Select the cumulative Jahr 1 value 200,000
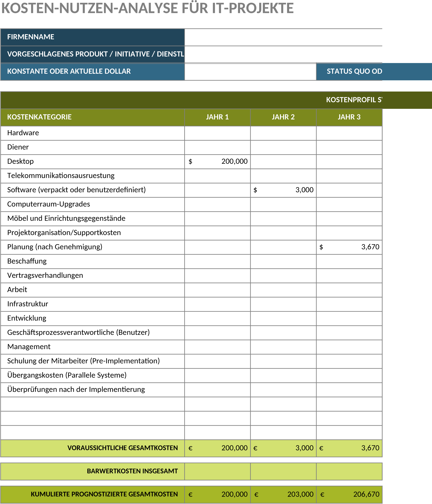The height and width of the screenshot is (504, 432). pos(217,495)
